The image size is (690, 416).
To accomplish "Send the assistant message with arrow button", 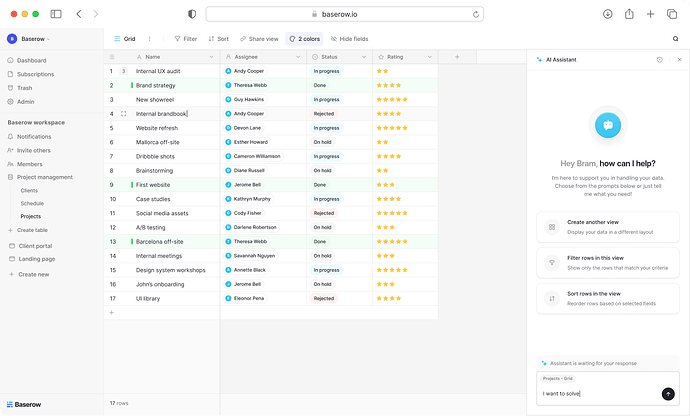I will (668, 394).
